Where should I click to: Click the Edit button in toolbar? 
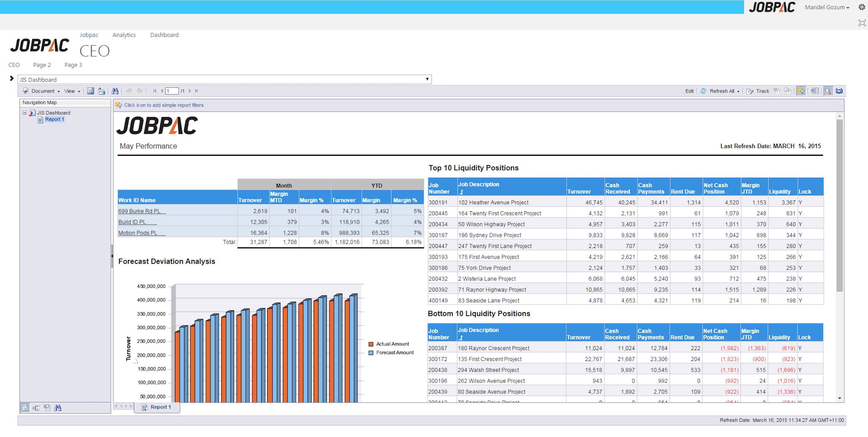[689, 91]
